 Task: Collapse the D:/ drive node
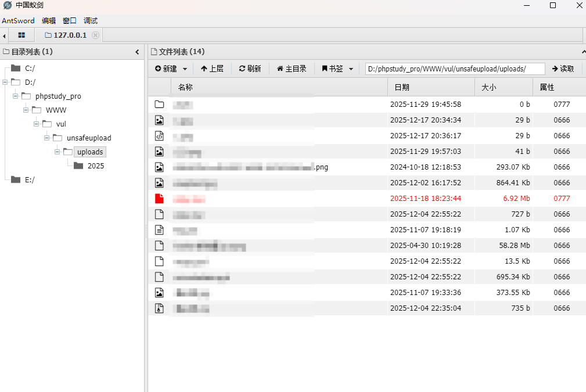5,82
